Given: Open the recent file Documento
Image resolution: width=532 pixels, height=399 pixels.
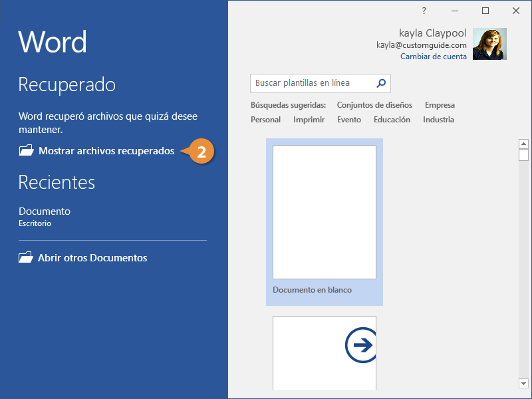Looking at the screenshot, I should tap(45, 211).
